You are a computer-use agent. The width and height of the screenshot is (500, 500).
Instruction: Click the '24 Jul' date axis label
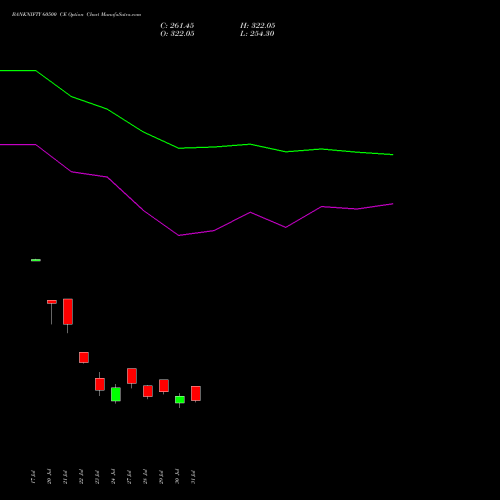pyautogui.click(x=113, y=477)
